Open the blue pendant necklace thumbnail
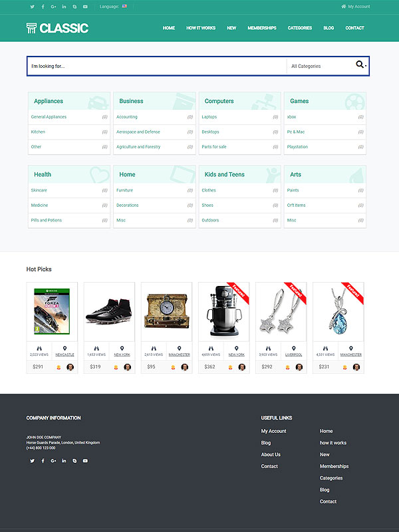Viewport: 399px width, 532px height. [x=338, y=311]
